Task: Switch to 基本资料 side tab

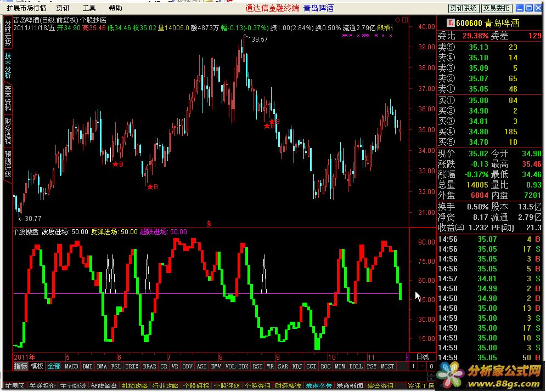Action: tap(8, 99)
